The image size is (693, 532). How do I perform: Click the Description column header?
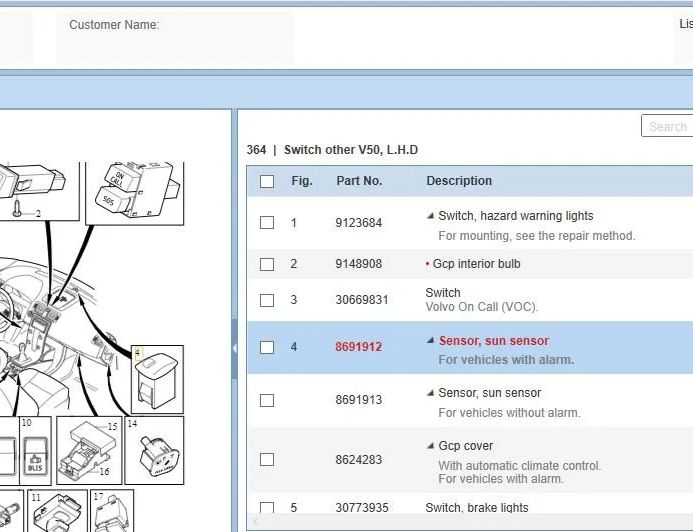coord(459,181)
